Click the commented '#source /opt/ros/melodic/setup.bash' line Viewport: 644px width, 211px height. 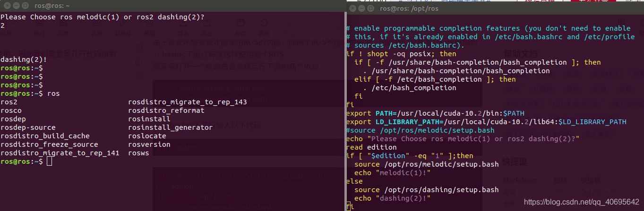coord(420,130)
